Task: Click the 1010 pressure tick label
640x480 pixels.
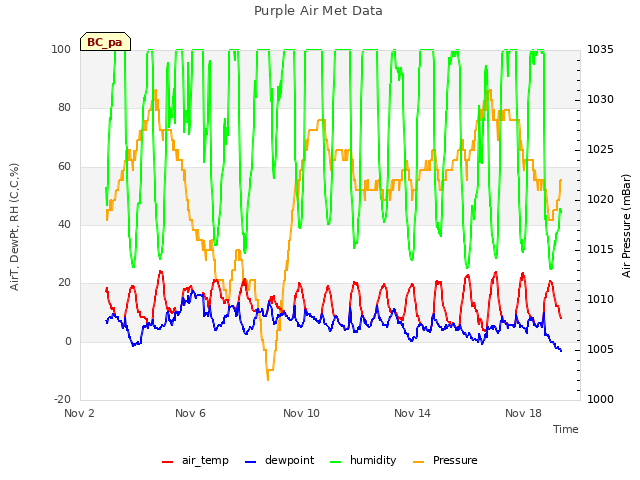Action: pyautogui.click(x=600, y=299)
